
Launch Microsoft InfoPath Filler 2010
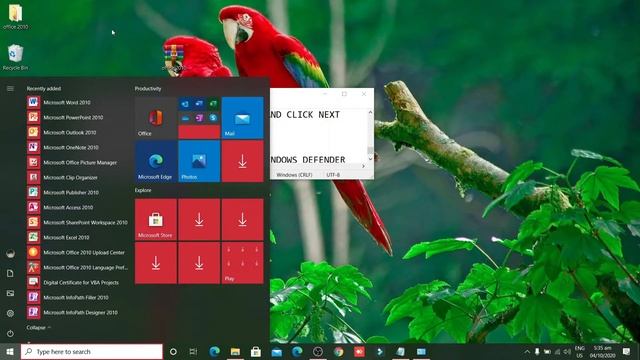78,297
